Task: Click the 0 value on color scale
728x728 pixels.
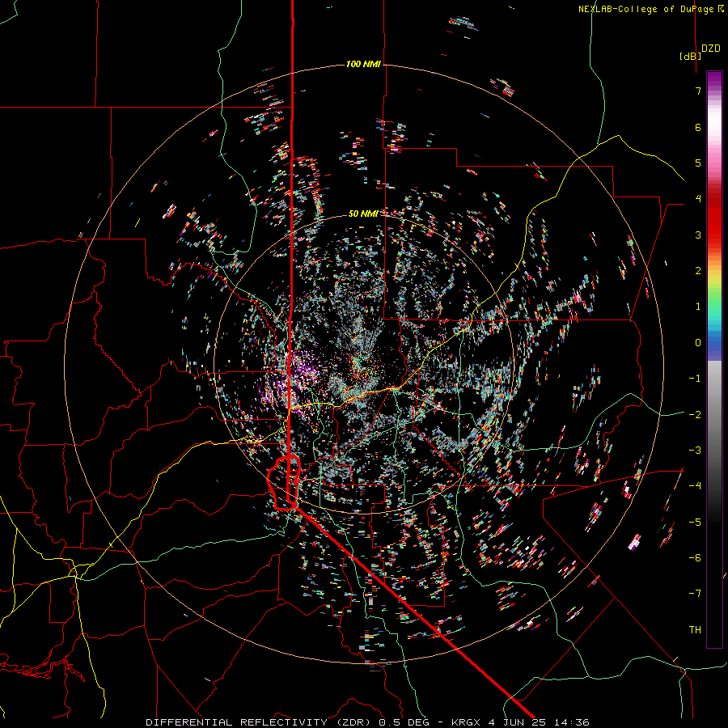Action: (x=698, y=343)
